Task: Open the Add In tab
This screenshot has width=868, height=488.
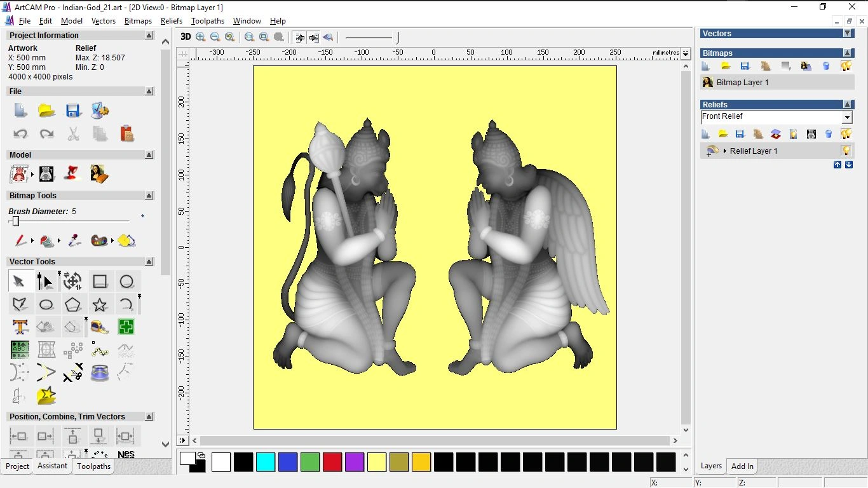Action: [x=742, y=466]
